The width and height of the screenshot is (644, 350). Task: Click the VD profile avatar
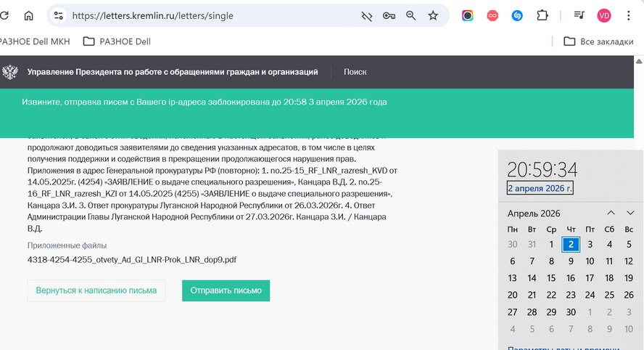click(603, 16)
